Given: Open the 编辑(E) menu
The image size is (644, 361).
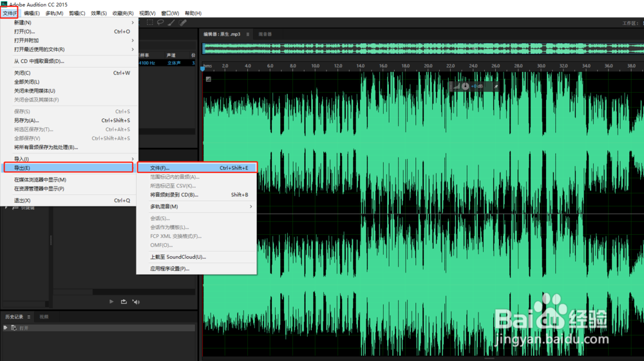Looking at the screenshot, I should 32,13.
